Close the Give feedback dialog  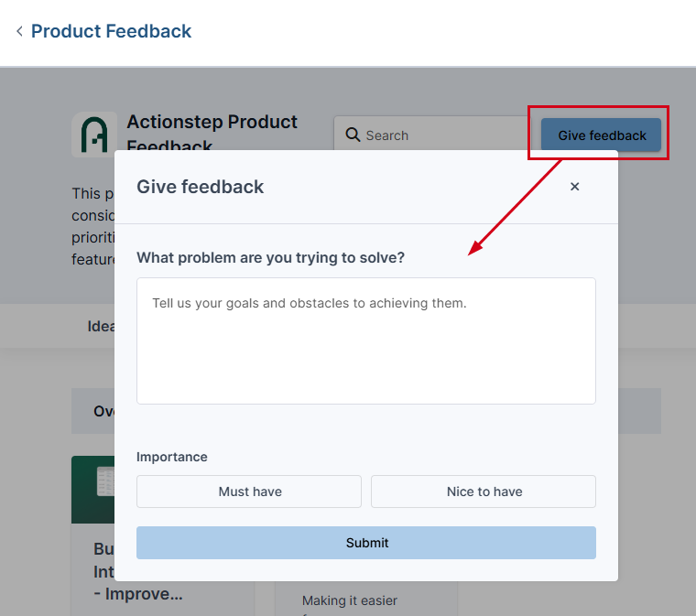pos(574,187)
